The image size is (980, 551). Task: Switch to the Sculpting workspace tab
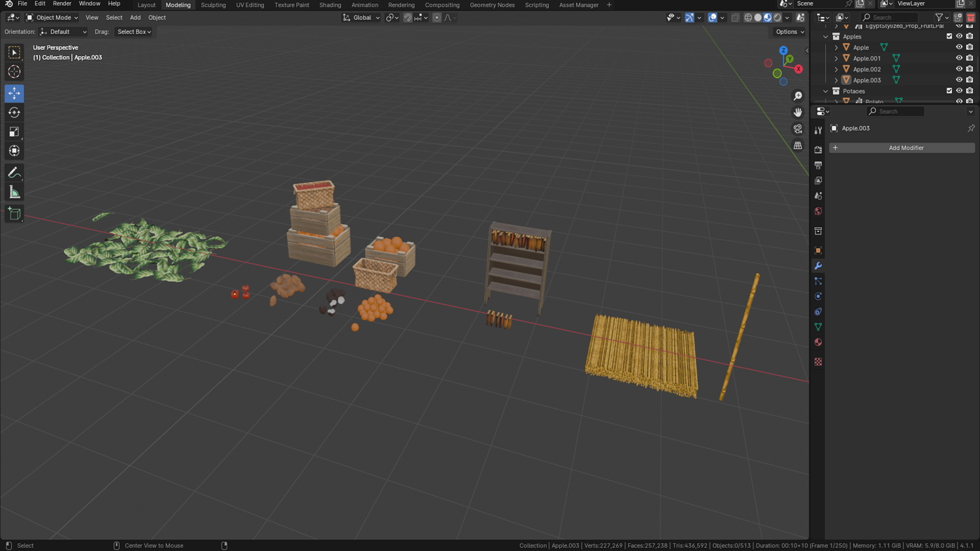point(213,5)
